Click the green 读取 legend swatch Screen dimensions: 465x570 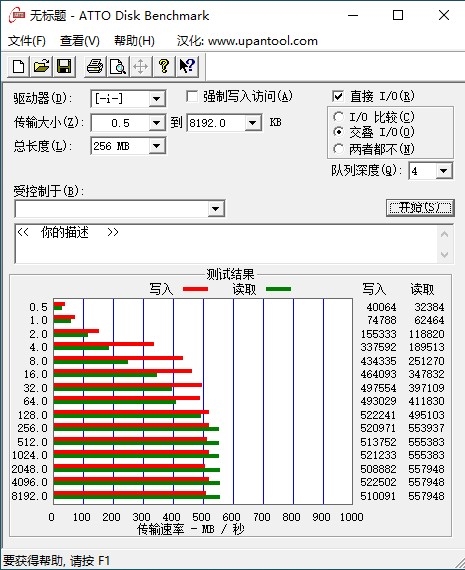tap(278, 289)
